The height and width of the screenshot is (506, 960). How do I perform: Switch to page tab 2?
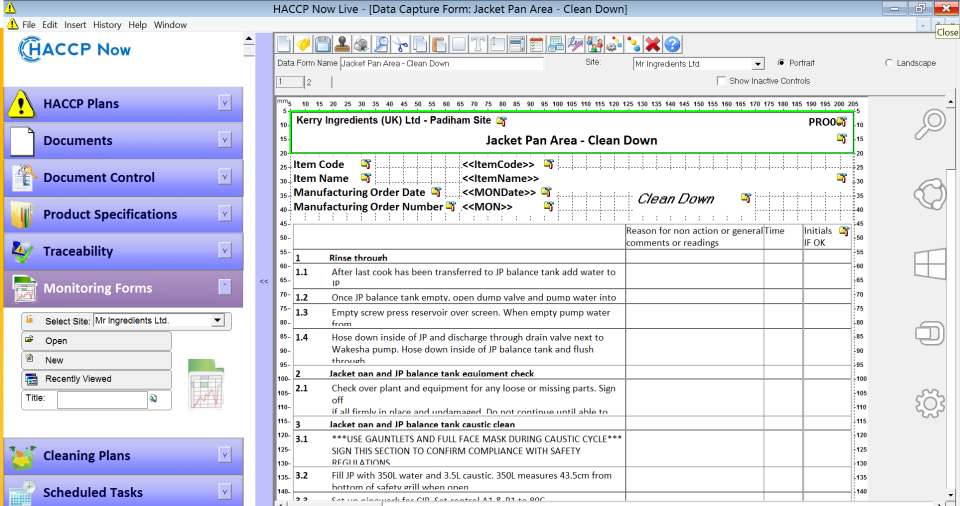tap(318, 82)
